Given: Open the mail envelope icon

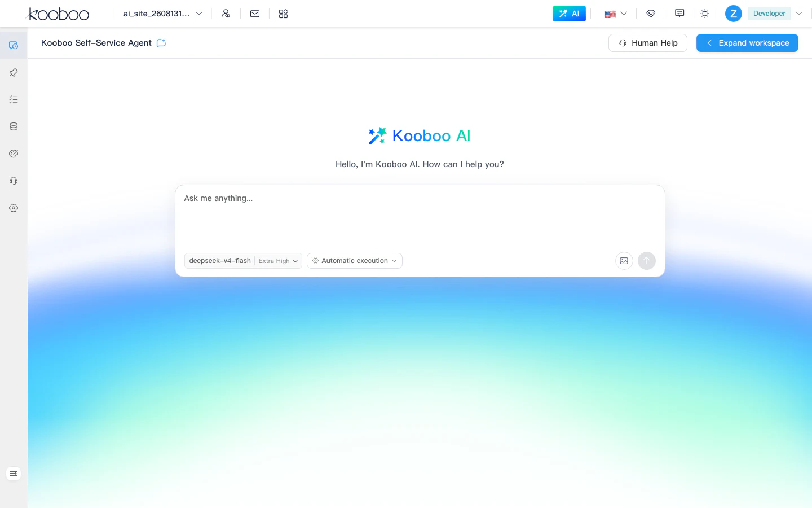Looking at the screenshot, I should (255, 14).
